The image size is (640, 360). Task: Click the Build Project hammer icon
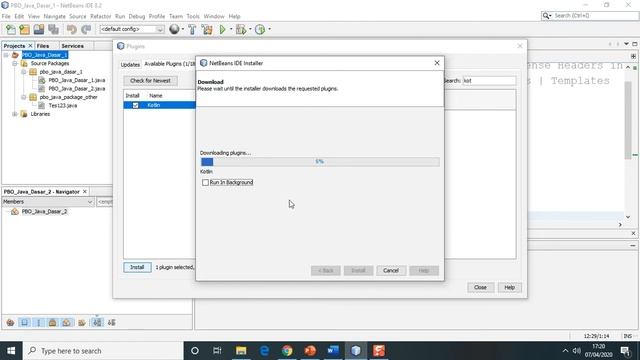click(192, 29)
